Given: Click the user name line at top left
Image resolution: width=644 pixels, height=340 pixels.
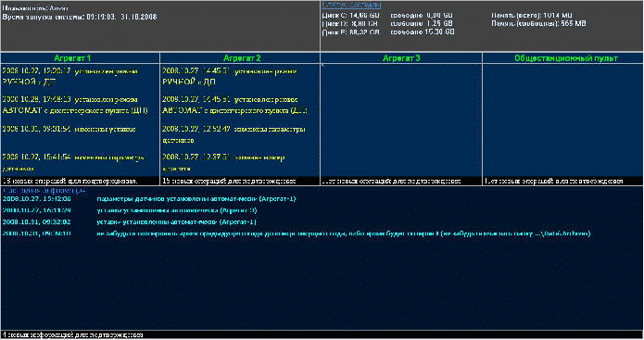Looking at the screenshot, I should click(35, 7).
